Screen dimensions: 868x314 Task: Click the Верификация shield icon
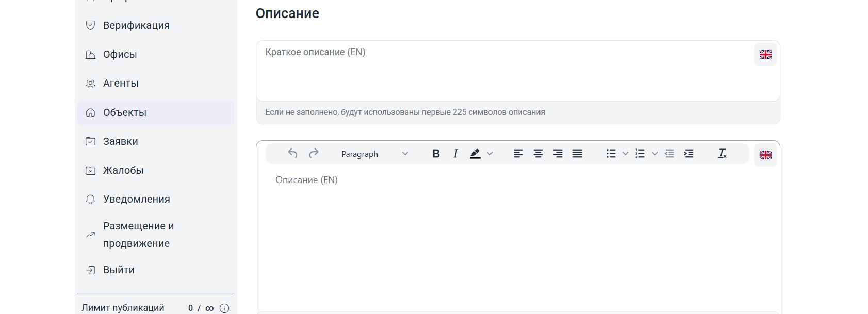(x=90, y=25)
